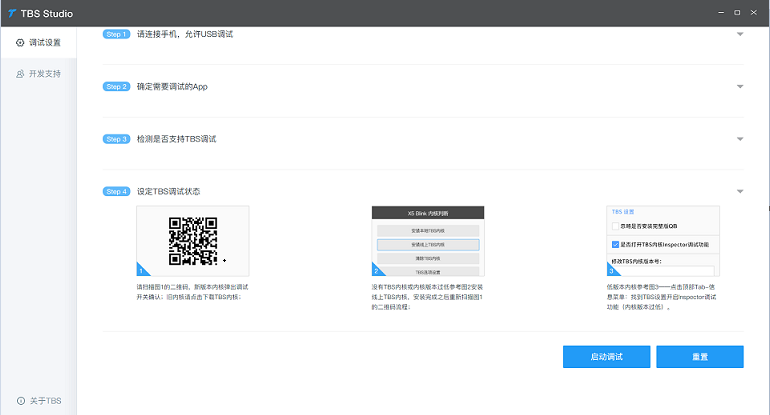Toggle the 忽略是否安装完整版QB checkbox
This screenshot has height=415, width=770.
pyautogui.click(x=615, y=227)
